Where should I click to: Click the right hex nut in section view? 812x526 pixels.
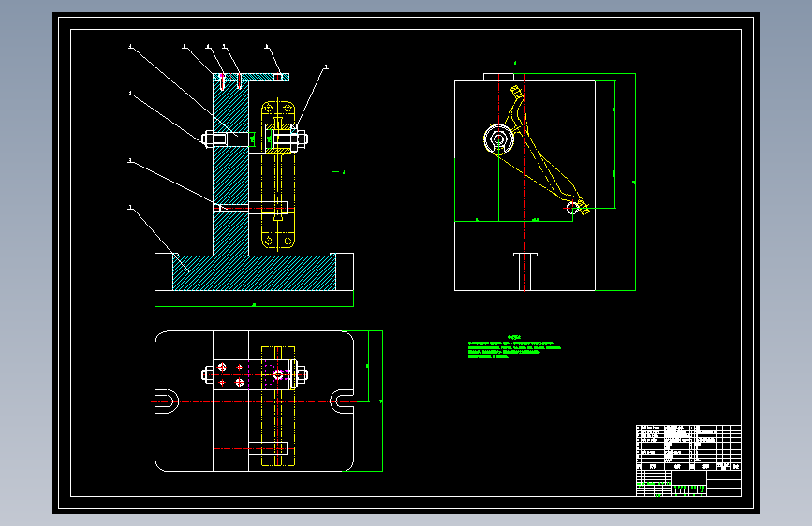(303, 139)
